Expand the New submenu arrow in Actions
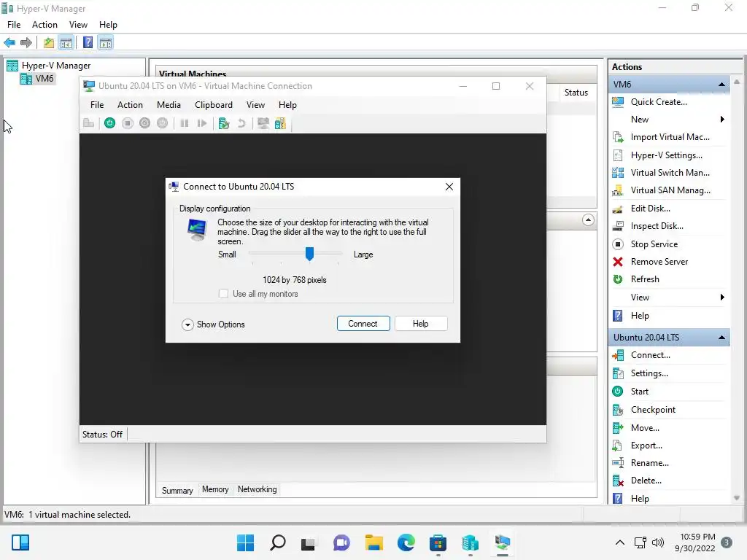 pos(722,120)
